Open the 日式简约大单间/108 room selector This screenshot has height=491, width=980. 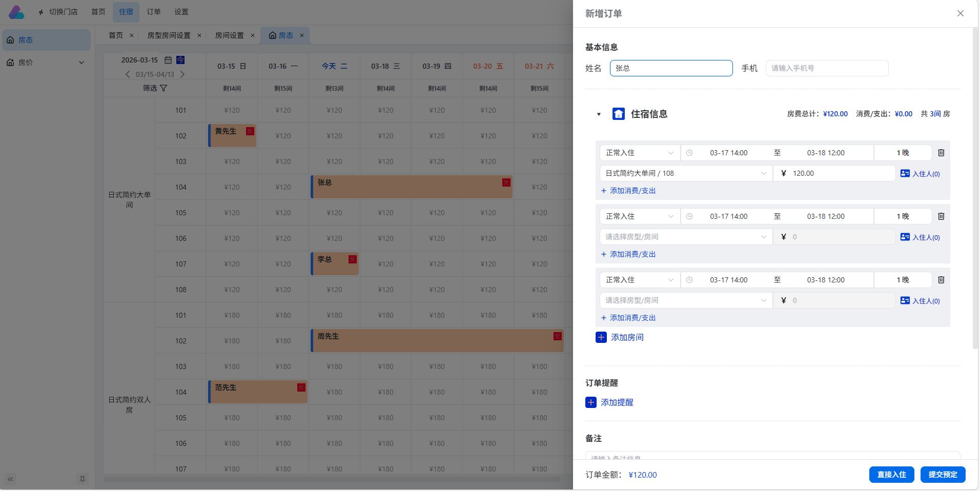tap(685, 173)
